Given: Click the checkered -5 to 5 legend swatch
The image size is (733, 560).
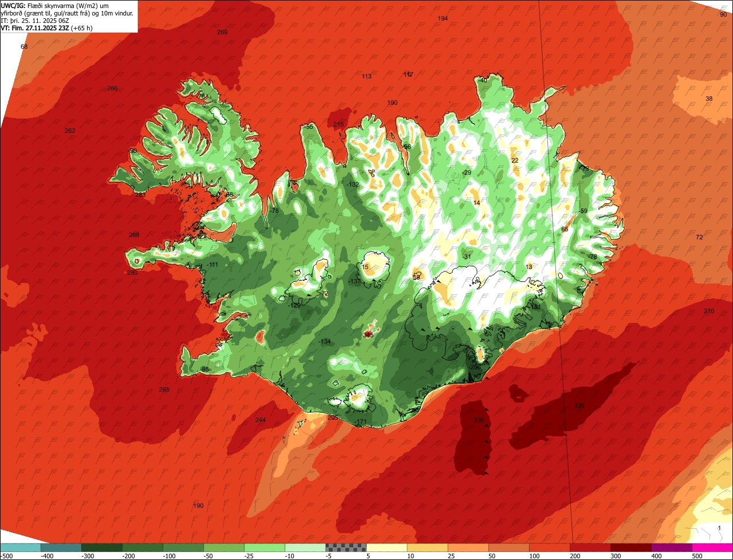Looking at the screenshot, I should (x=346, y=547).
